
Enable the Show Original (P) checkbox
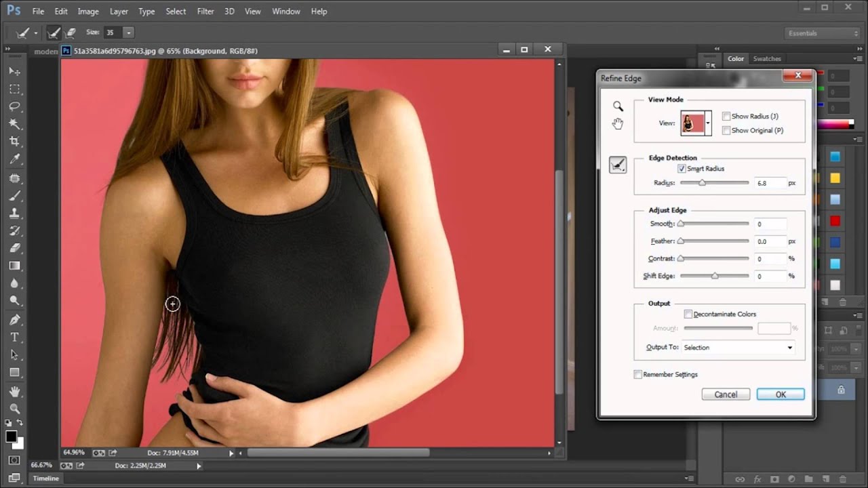[726, 130]
